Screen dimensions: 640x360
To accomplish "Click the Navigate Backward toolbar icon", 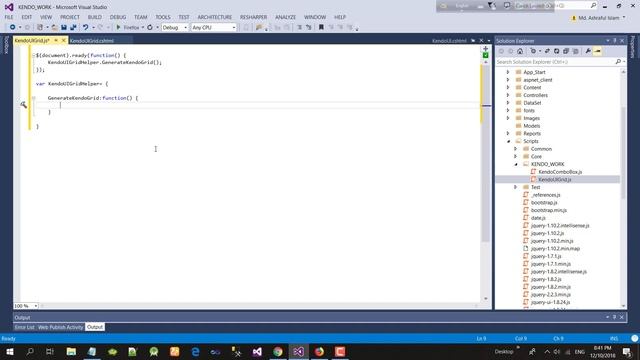I will 12,27.
